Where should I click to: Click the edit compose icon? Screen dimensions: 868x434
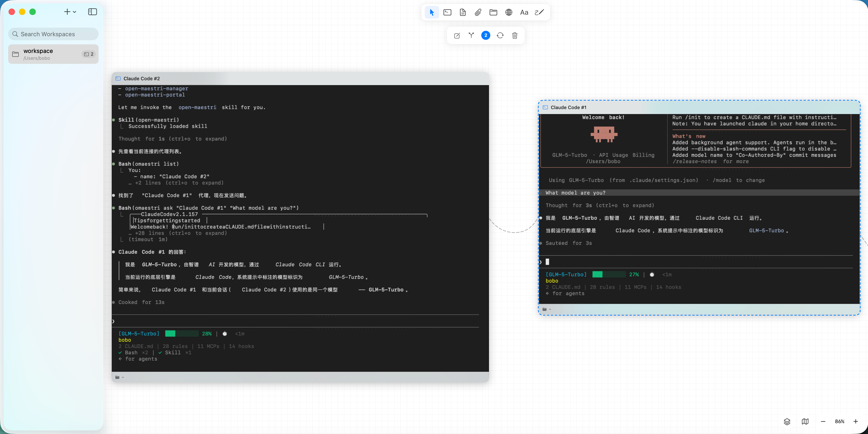click(457, 35)
